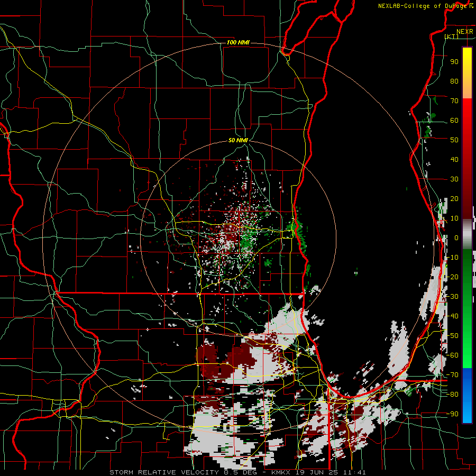Click the "NEXR" label above the color scale
Screen dimensions: 476x476
click(464, 32)
